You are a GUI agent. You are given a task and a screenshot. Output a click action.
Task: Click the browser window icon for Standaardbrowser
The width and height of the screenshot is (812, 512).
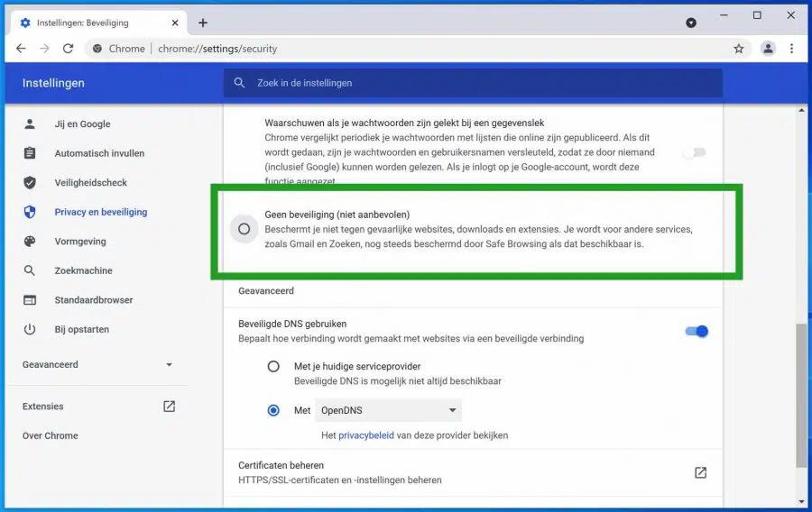pos(30,300)
